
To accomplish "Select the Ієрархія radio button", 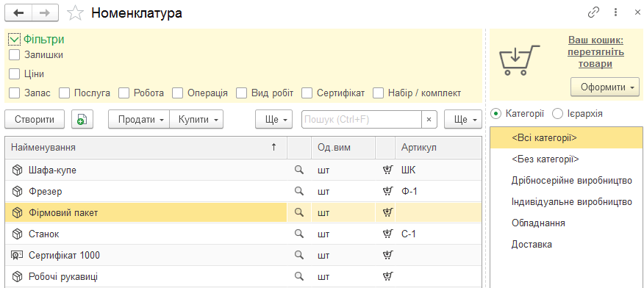I will coord(558,114).
